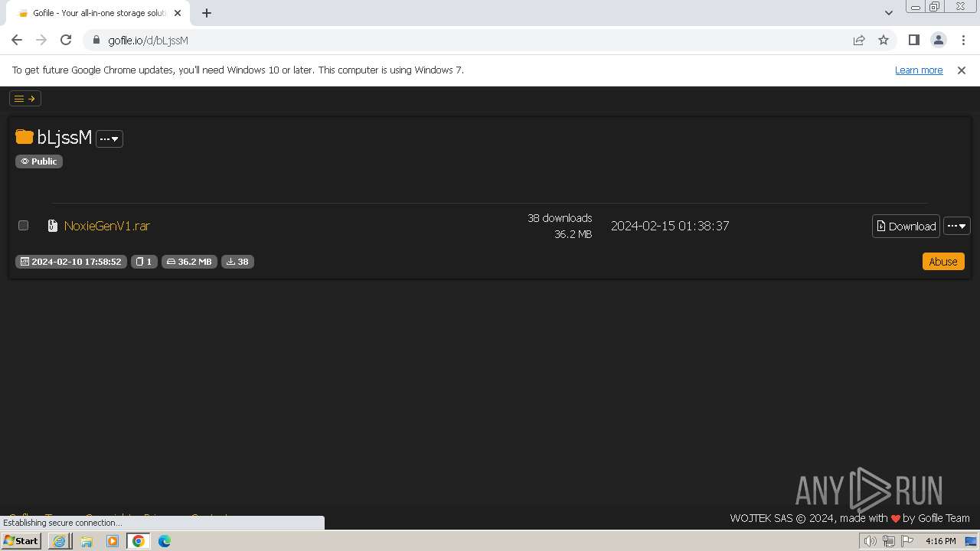Open Microsoft Edge from taskbar
Screen dimensions: 980x551
coord(165,541)
